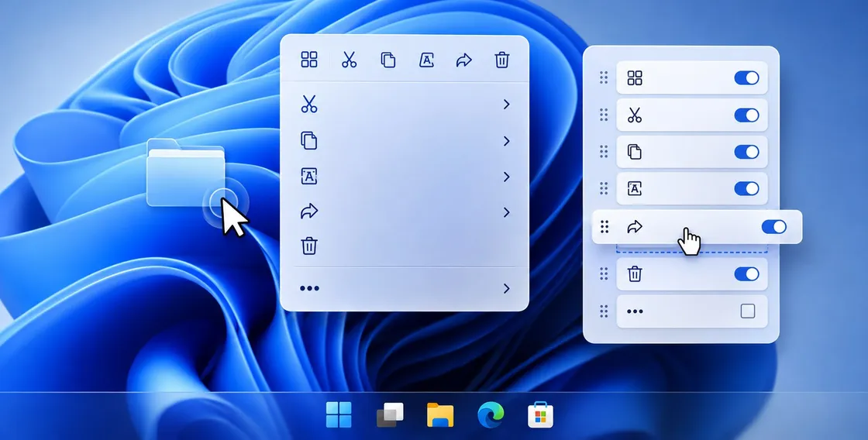Click the Copy icon in the top icon row
Image resolution: width=868 pixels, height=440 pixels.
(388, 60)
